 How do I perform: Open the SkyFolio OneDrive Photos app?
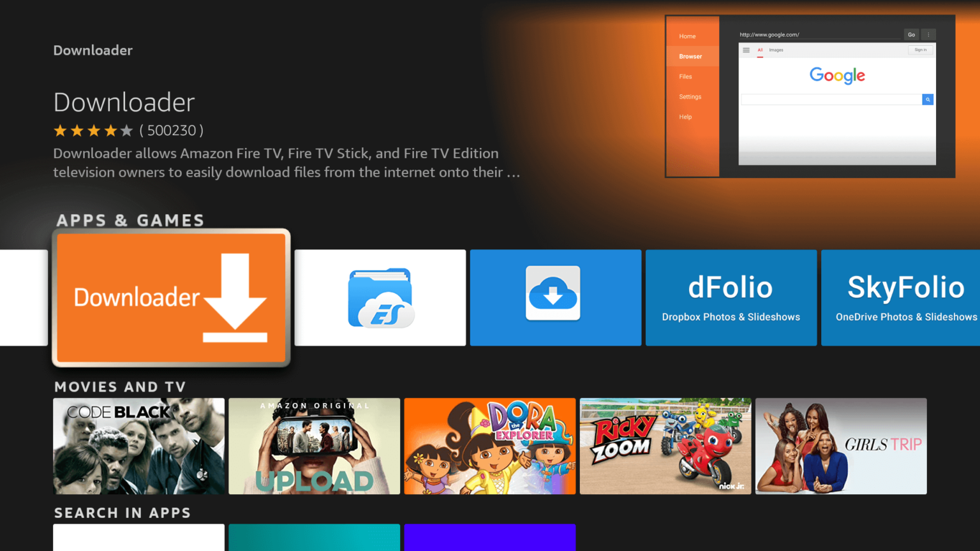point(900,298)
